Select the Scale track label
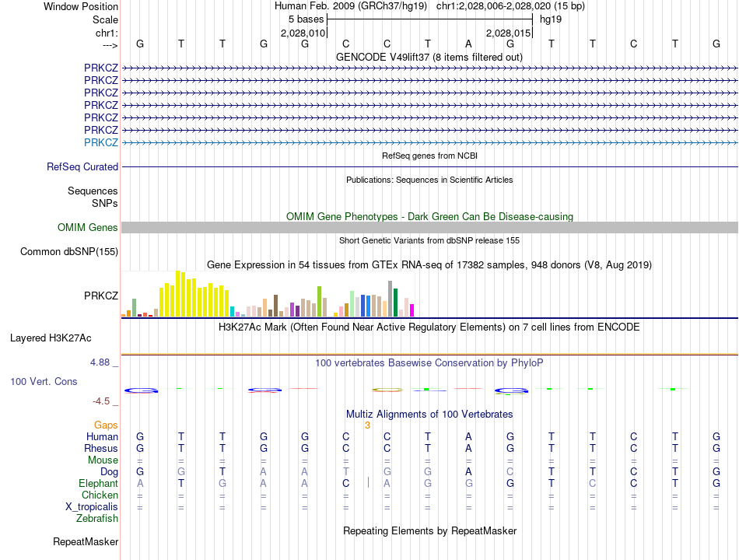739x560 pixels. (105, 19)
